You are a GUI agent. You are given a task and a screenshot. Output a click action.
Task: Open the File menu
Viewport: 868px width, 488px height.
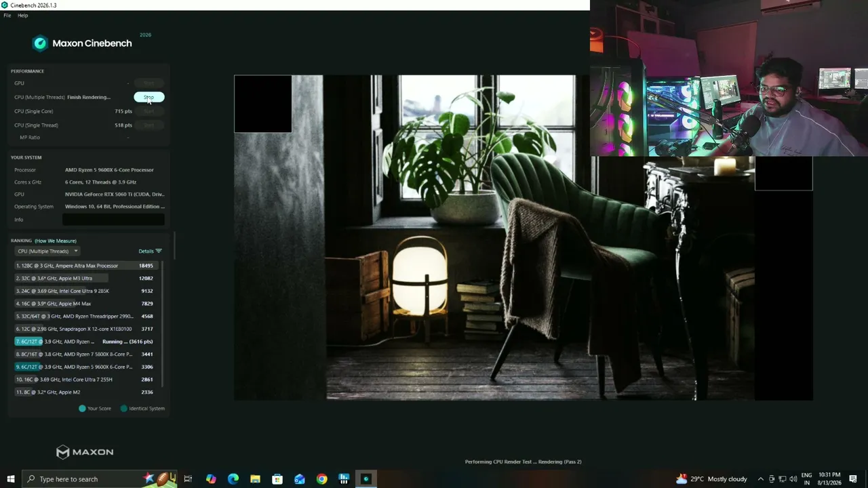point(7,15)
